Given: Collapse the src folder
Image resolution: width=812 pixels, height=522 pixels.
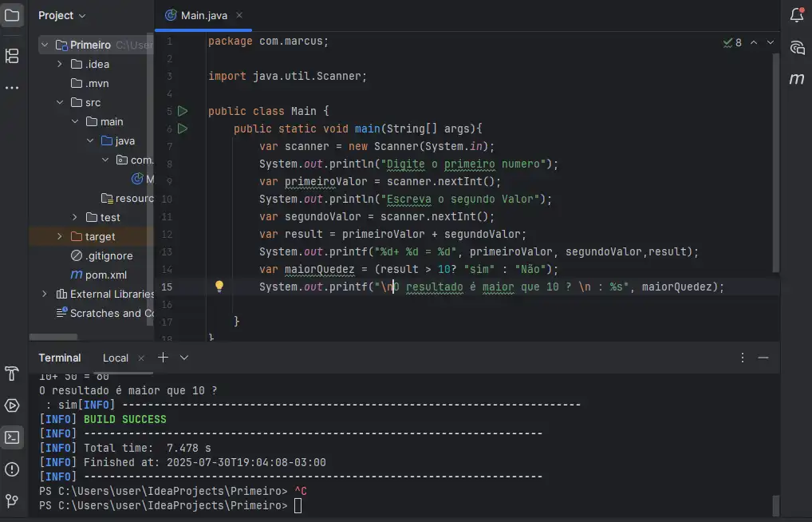Looking at the screenshot, I should 60,103.
